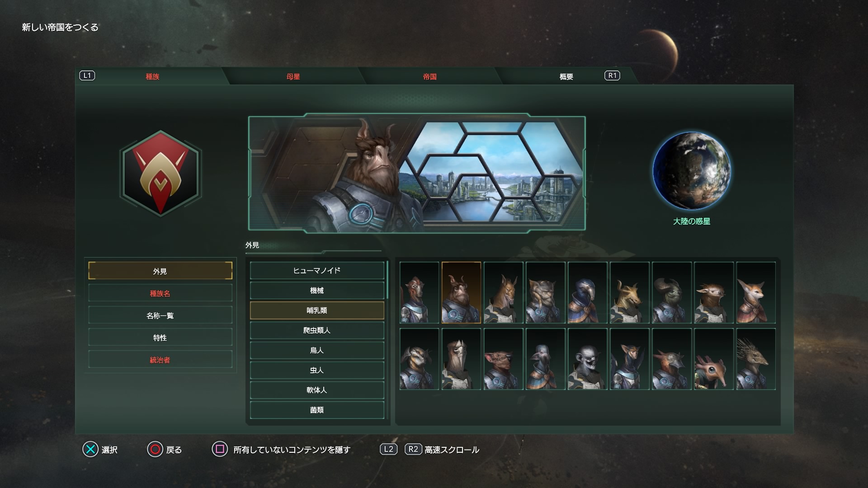Select the fox-like mammal portrait

pos(756,292)
